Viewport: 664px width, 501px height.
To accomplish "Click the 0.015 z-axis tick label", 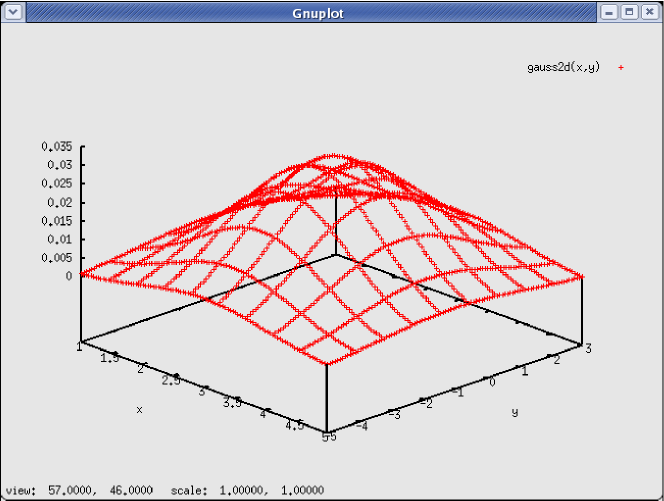I will click(x=57, y=221).
